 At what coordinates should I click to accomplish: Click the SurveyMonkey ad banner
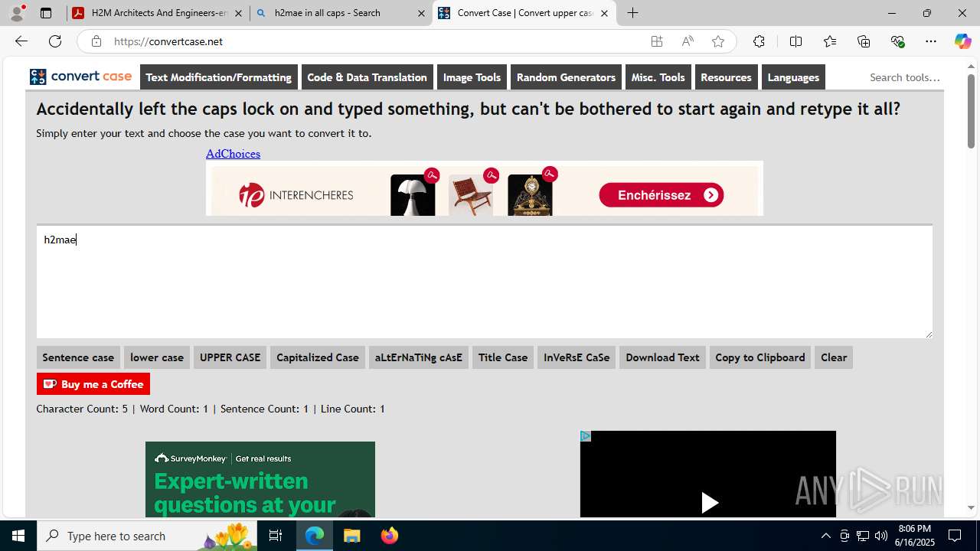[x=260, y=480]
